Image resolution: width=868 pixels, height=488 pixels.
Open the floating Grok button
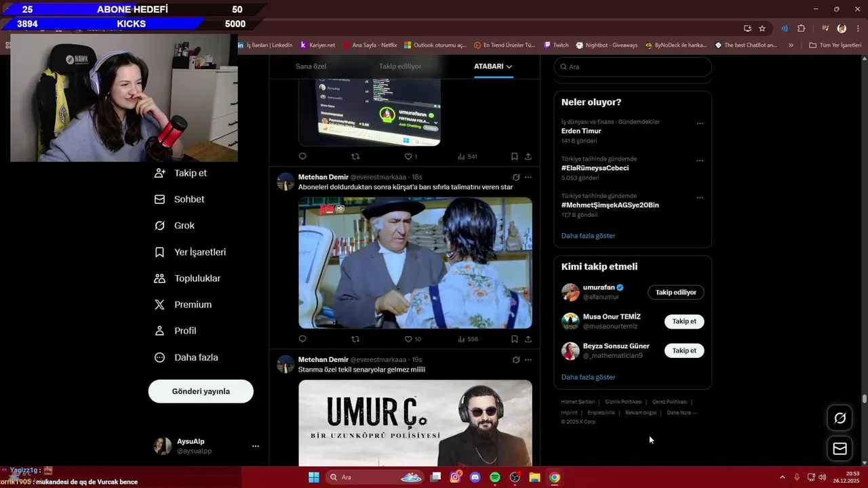coord(840,418)
